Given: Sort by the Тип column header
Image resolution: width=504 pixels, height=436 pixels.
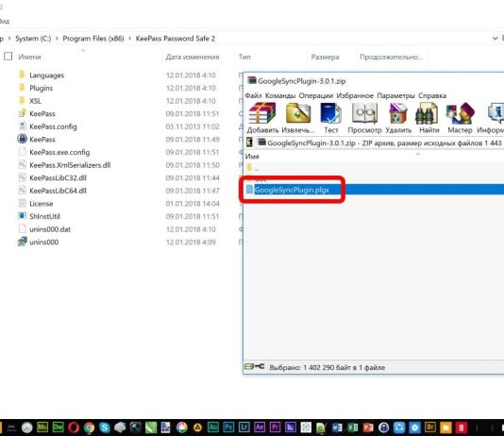Looking at the screenshot, I should click(x=244, y=57).
